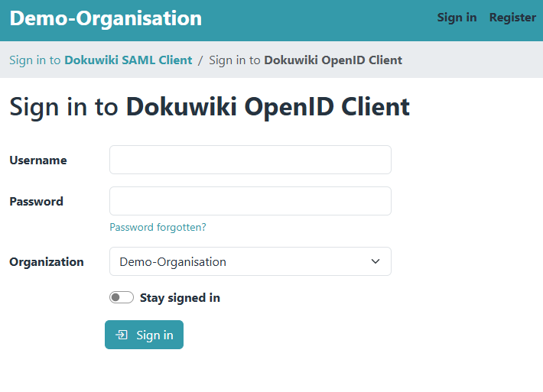
Task: Click the "Password forgotten?" link
Action: (158, 227)
